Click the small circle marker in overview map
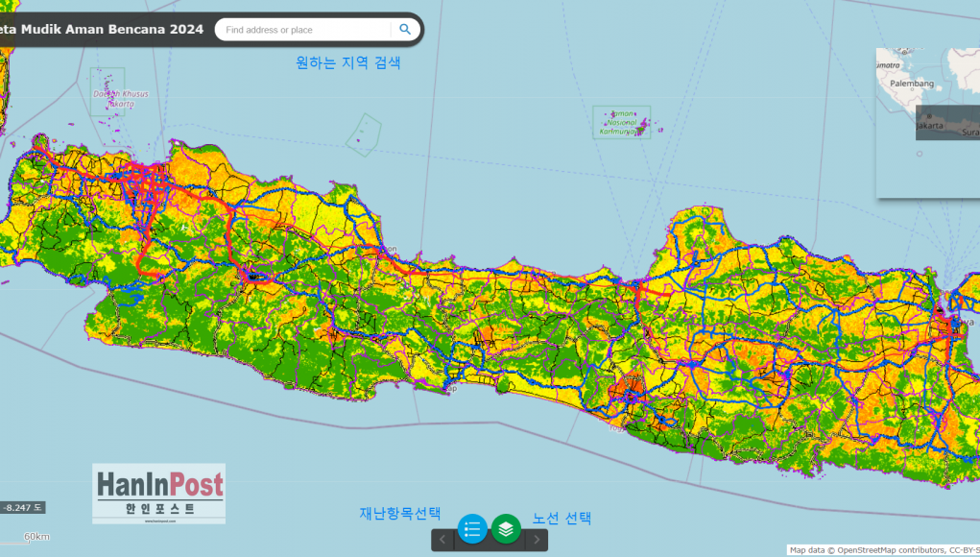Image resolution: width=980 pixels, height=557 pixels. 919,153
